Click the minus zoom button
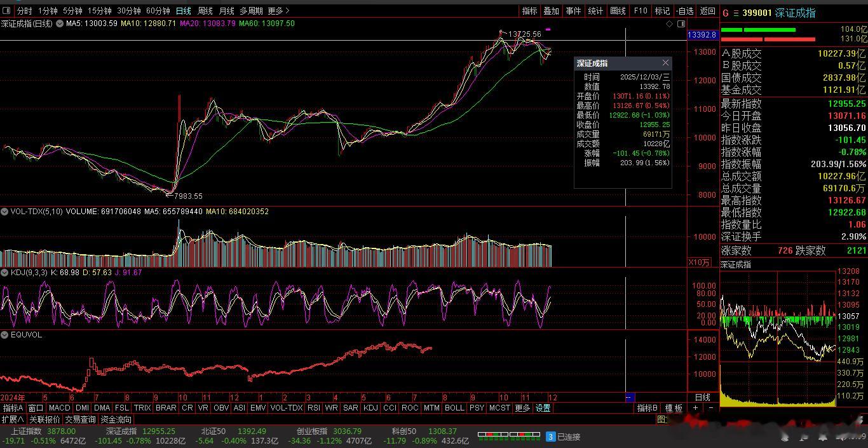Image resolution: width=868 pixels, height=448 pixels. [710, 408]
